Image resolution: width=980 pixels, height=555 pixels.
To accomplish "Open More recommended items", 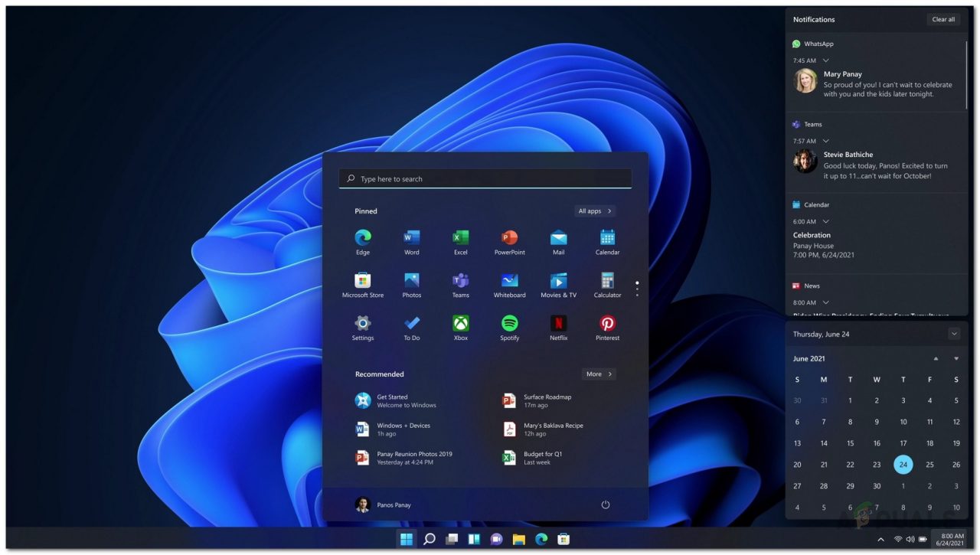I will 598,374.
